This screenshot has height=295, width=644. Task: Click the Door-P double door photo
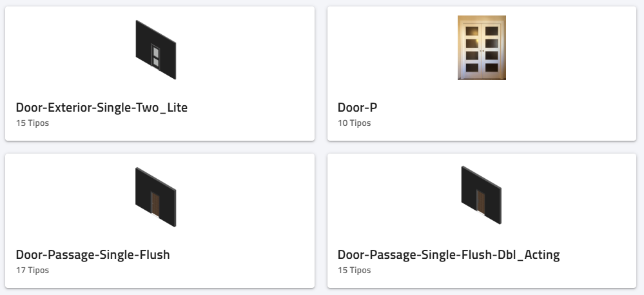click(x=482, y=48)
